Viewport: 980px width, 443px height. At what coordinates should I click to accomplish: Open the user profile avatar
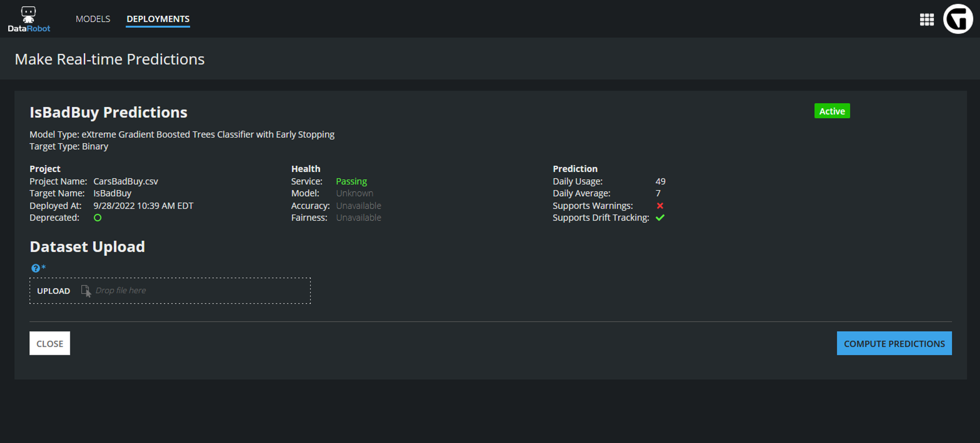coord(958,19)
